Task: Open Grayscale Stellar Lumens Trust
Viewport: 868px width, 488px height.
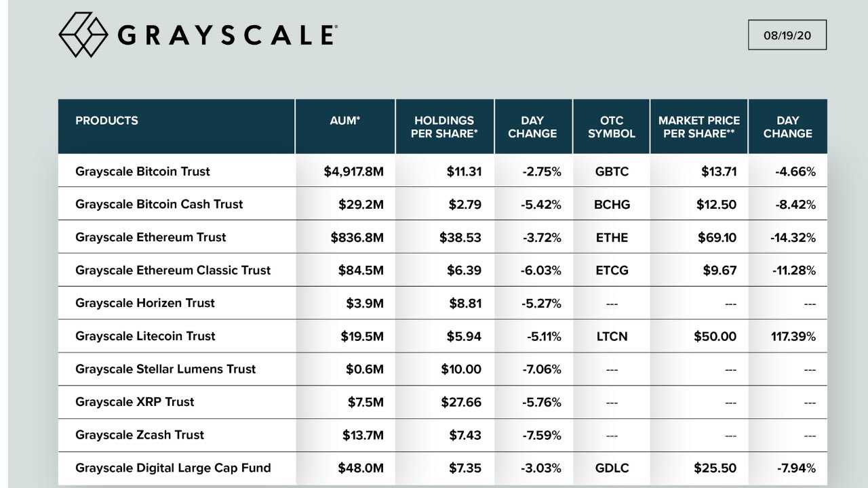Action: (x=165, y=369)
